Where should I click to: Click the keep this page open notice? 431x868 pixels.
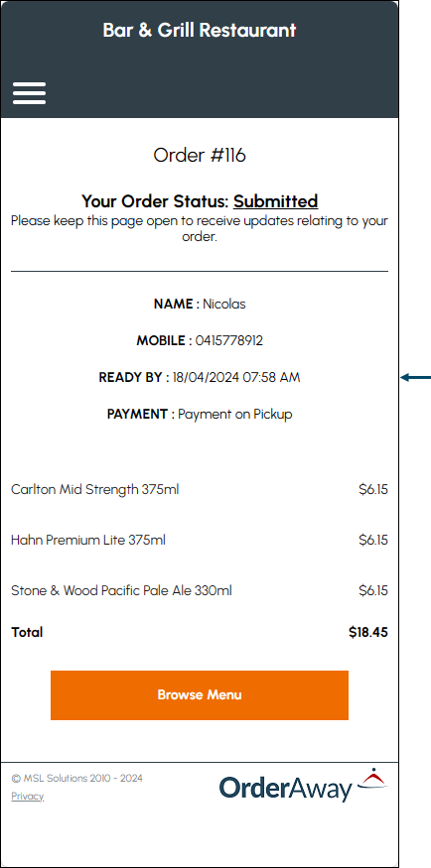pyautogui.click(x=200, y=228)
